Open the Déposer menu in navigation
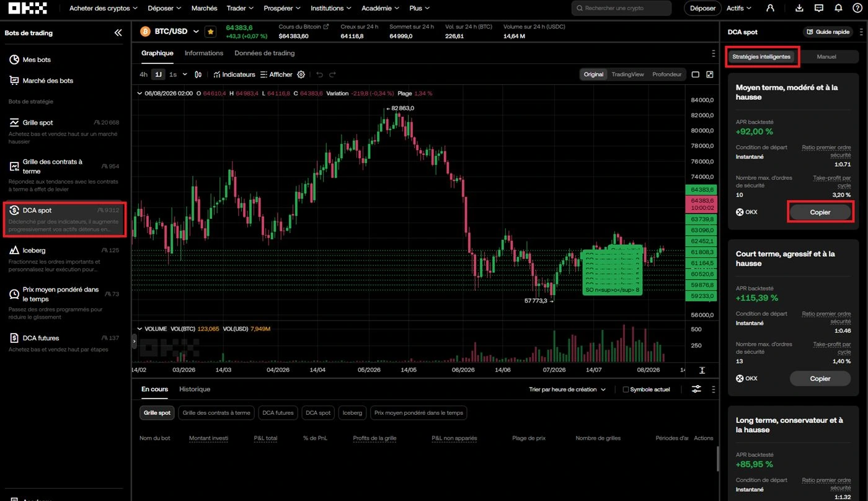868x501 pixels. pyautogui.click(x=164, y=8)
